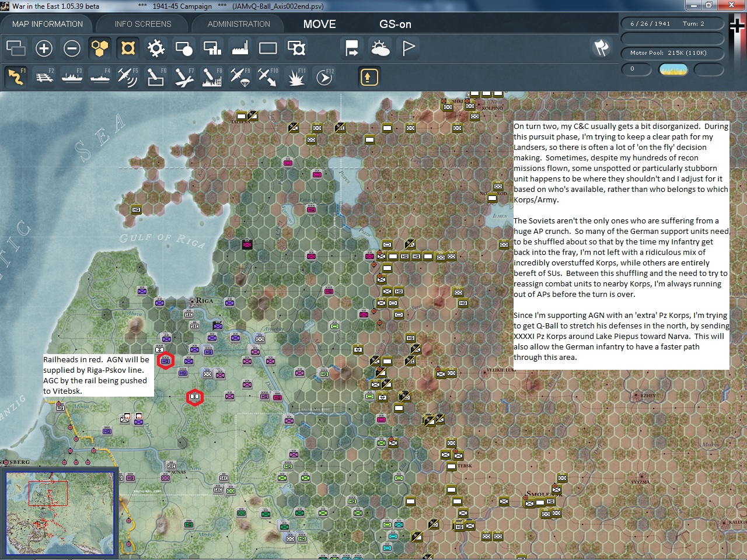Open the ADMINISTRATION tab
The width and height of the screenshot is (747, 560).
coord(239,24)
